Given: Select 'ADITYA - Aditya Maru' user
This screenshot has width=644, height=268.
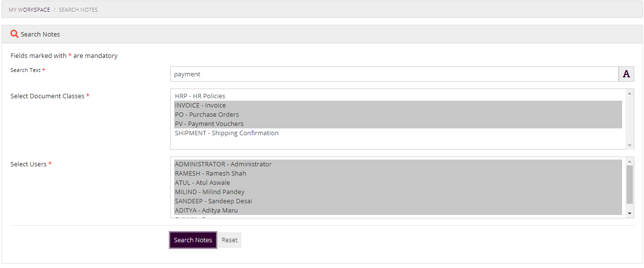Looking at the screenshot, I should click(x=398, y=210).
